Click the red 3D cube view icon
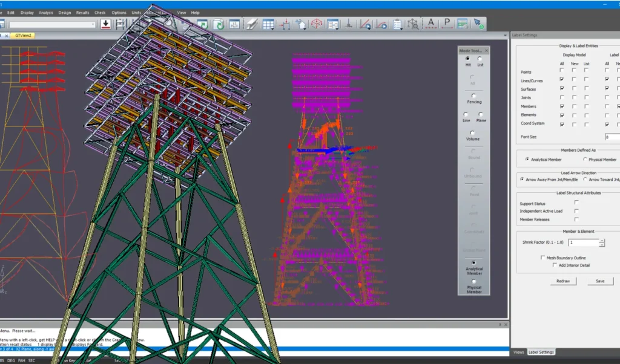 pos(316,24)
